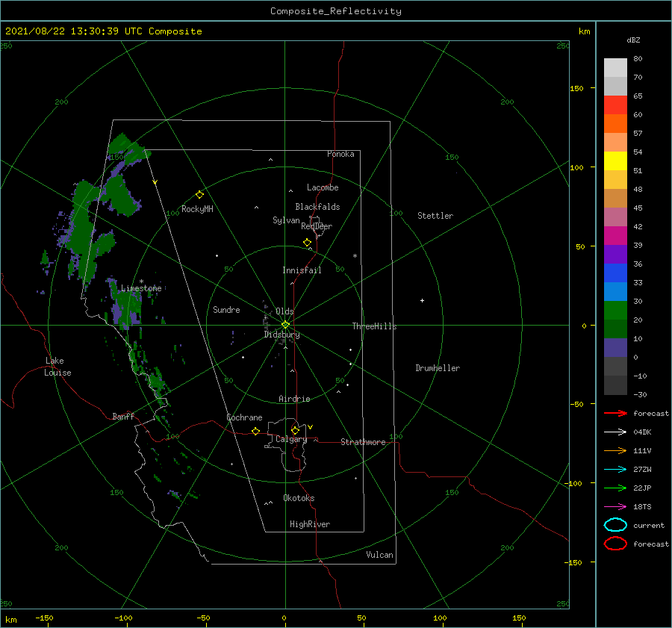The height and width of the screenshot is (628, 672).
Task: Click the 20 dBZ green swatch
Action: pyautogui.click(x=615, y=311)
